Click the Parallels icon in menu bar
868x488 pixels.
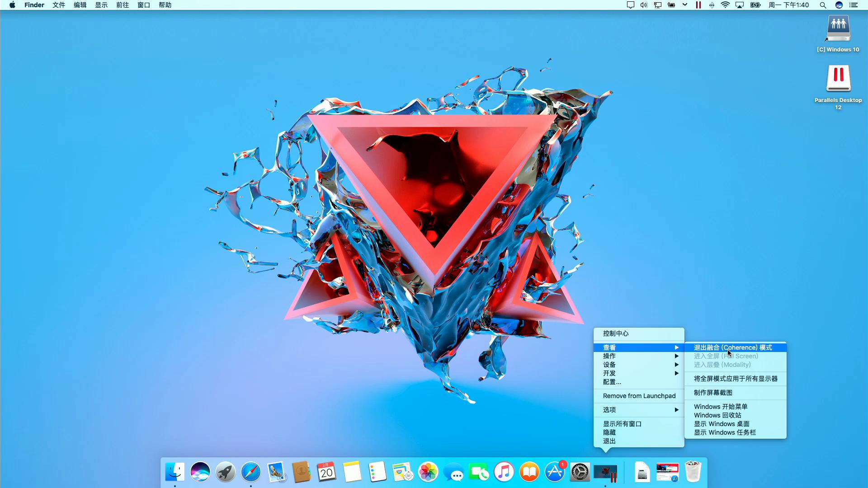coord(698,5)
